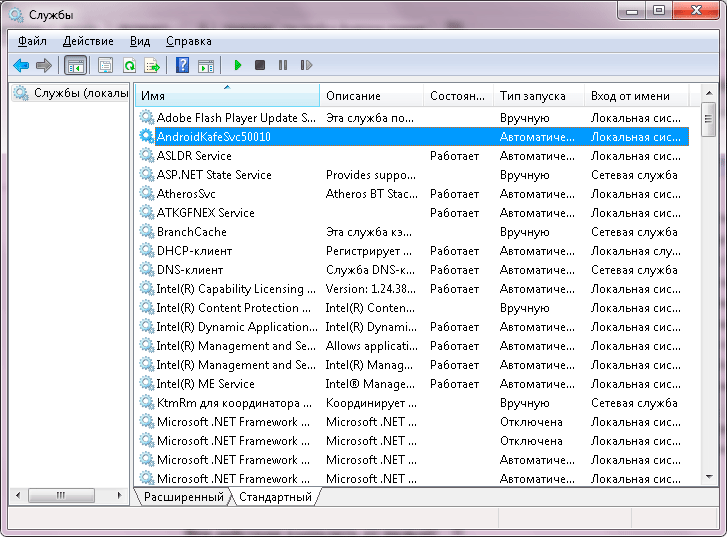Open Properties via the toolbar icon
The height and width of the screenshot is (537, 727).
(x=105, y=65)
